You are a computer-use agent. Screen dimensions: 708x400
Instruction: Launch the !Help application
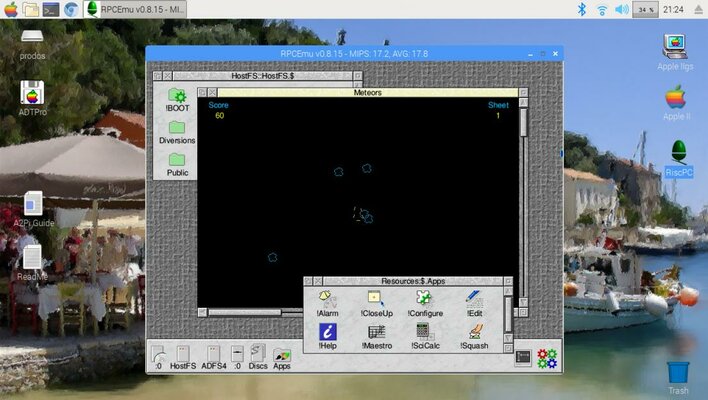pos(327,336)
